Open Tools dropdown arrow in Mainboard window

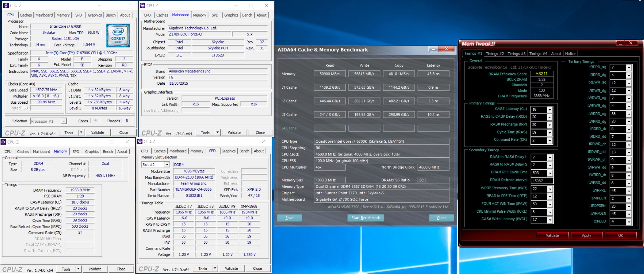click(217, 132)
